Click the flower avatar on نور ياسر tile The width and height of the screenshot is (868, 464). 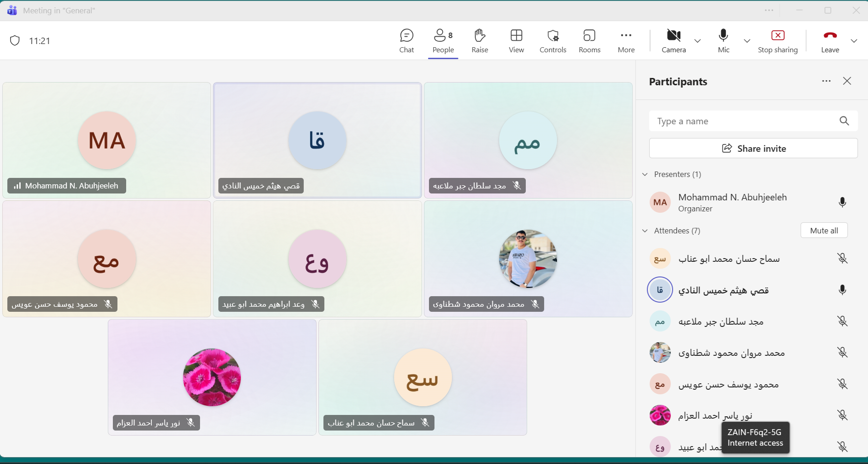point(212,377)
